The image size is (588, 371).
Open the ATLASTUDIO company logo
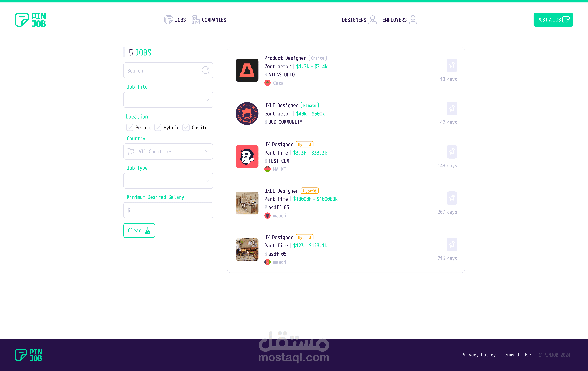pos(247,70)
